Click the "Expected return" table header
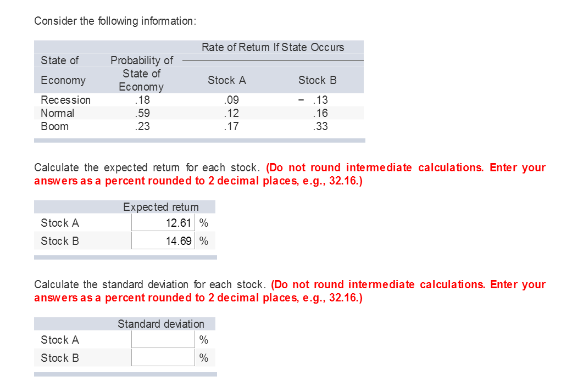The height and width of the screenshot is (392, 561). pos(161,207)
